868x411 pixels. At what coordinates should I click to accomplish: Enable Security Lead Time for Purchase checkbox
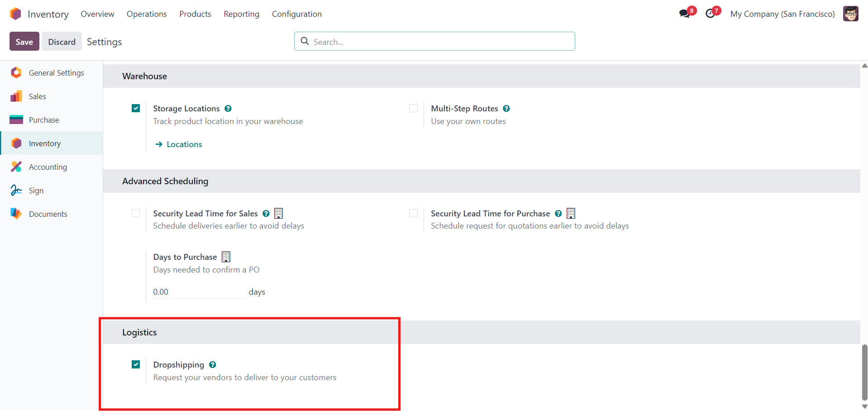(413, 213)
